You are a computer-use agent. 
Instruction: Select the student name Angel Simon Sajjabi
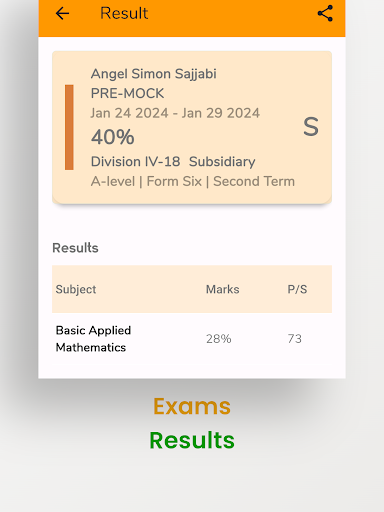[154, 74]
